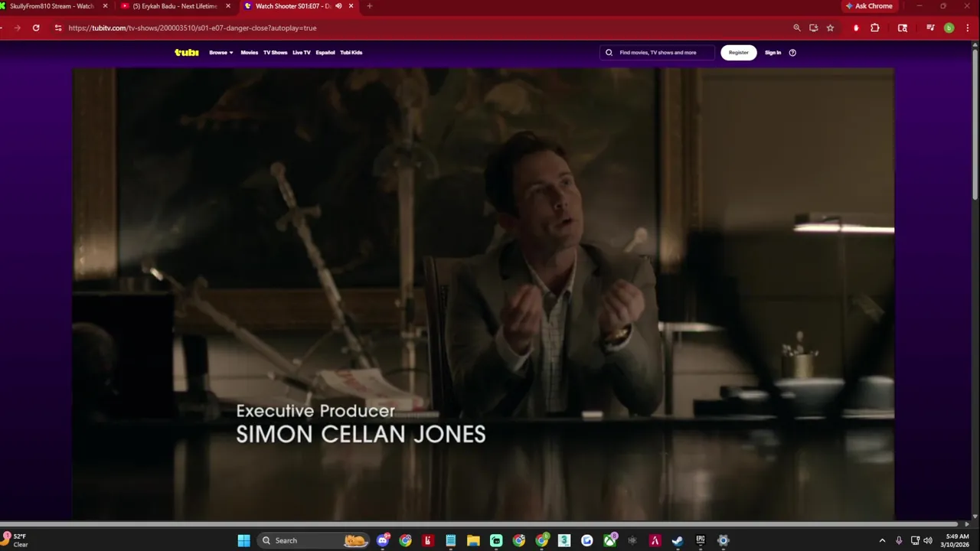Open the Windows Start menu

243,540
